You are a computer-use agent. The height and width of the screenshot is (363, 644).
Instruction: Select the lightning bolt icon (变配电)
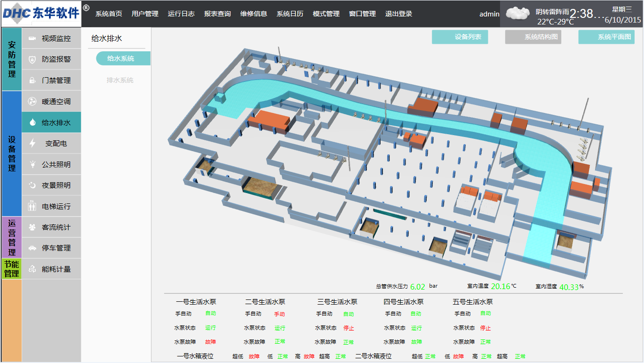(32, 143)
